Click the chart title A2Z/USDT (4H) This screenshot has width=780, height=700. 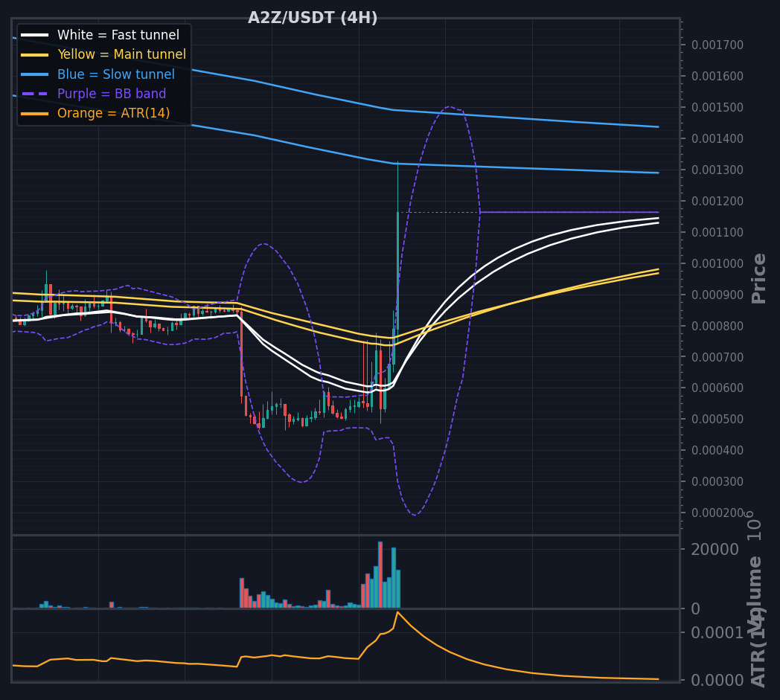[313, 18]
